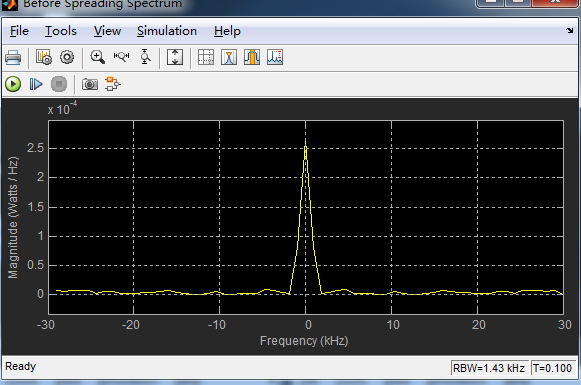Open the Simulation menu
This screenshot has width=581, height=385.
click(x=167, y=31)
